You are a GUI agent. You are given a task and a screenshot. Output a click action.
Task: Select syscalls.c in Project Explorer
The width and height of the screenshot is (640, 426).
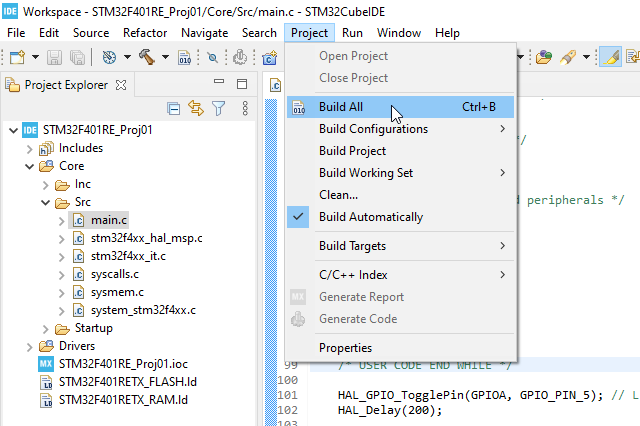115,274
